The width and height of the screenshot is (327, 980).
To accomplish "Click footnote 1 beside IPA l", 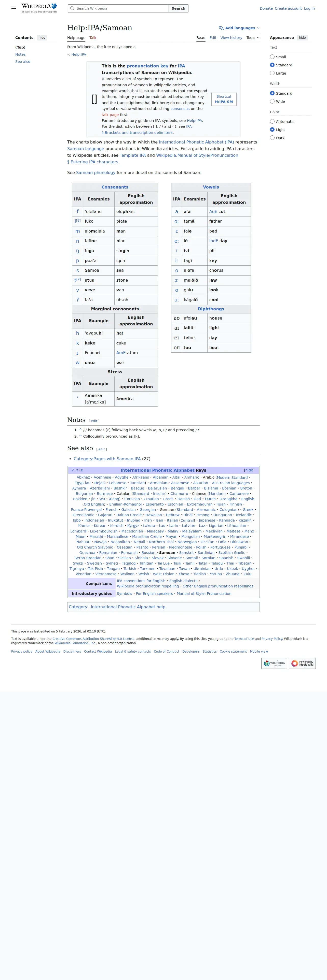I will pos(78,220).
